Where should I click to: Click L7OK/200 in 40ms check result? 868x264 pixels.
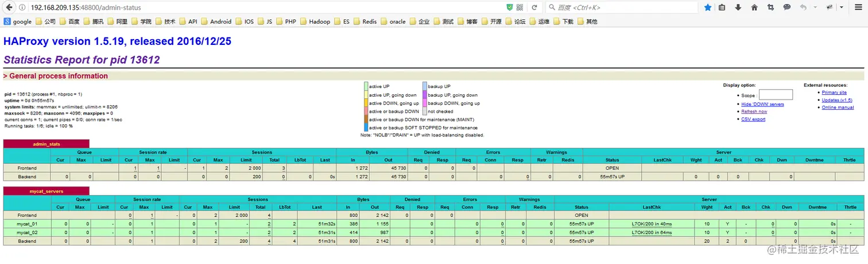[652, 224]
